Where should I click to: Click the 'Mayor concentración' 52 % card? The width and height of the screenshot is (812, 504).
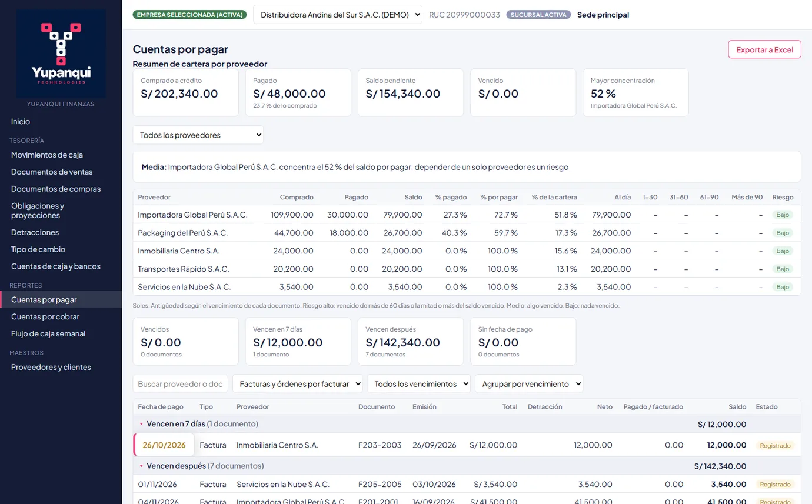pyautogui.click(x=635, y=93)
